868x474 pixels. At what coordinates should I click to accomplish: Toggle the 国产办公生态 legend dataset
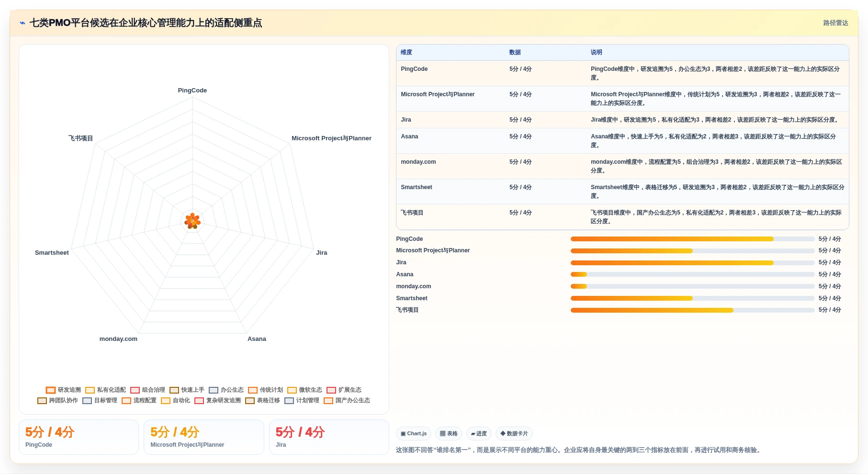347,401
